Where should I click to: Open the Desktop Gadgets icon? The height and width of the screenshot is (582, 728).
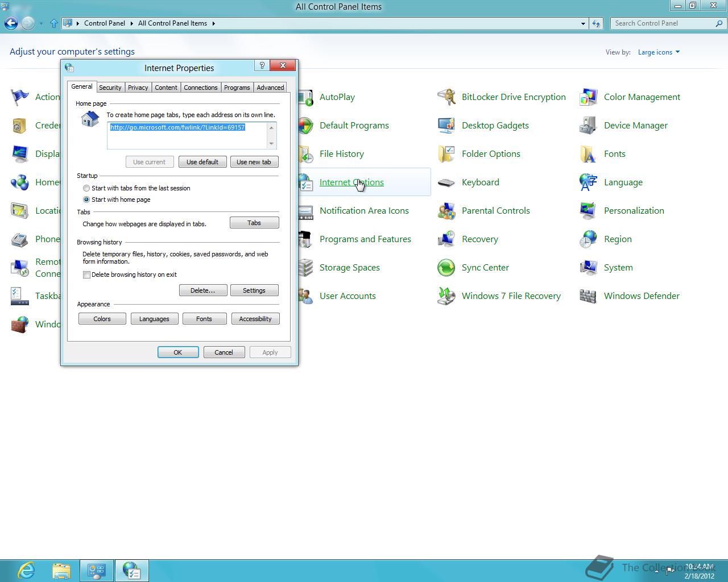[446, 126]
